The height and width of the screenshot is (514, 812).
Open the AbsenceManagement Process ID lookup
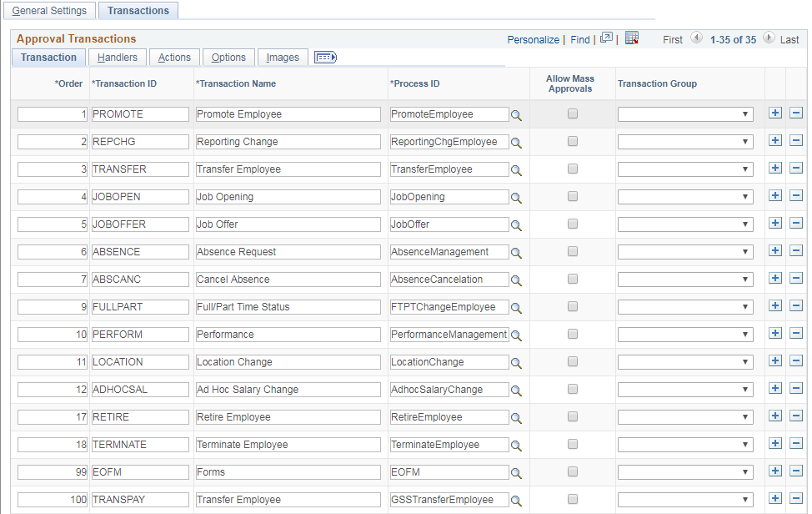[517, 251]
